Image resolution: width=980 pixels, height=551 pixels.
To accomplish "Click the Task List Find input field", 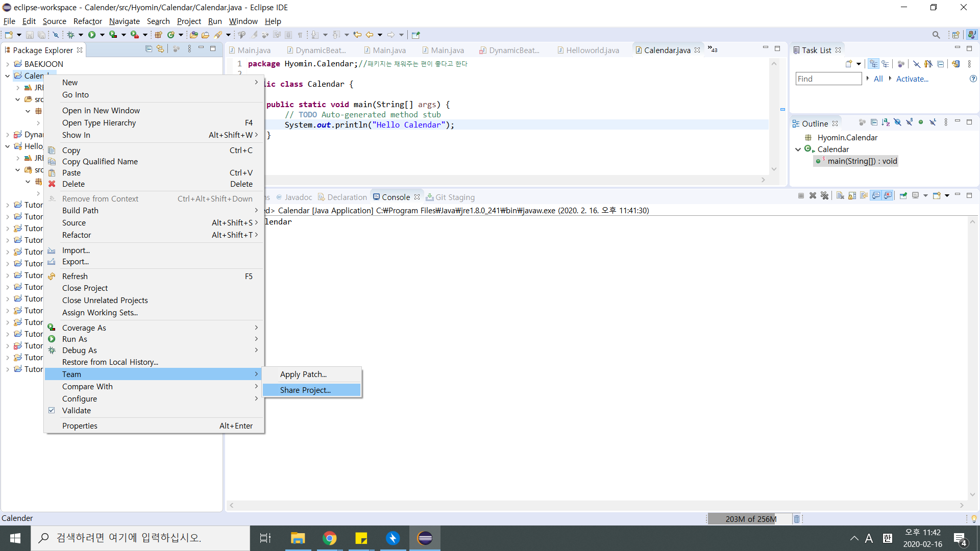I will 828,79.
